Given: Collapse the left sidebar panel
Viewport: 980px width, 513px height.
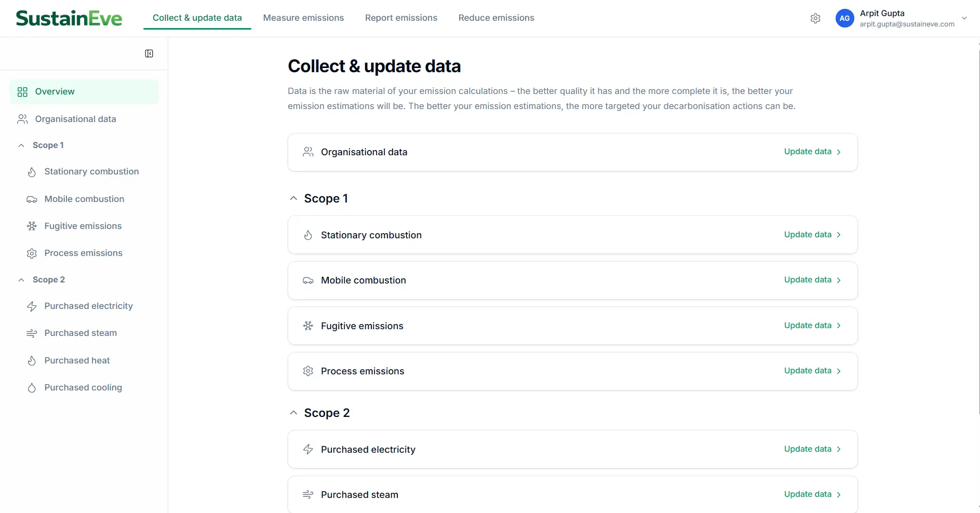Looking at the screenshot, I should (x=149, y=53).
